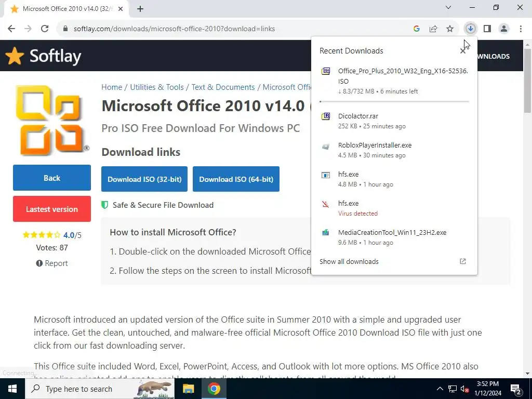This screenshot has width=532, height=399.
Task: Click the ISO download progress bar
Action: click(x=394, y=101)
